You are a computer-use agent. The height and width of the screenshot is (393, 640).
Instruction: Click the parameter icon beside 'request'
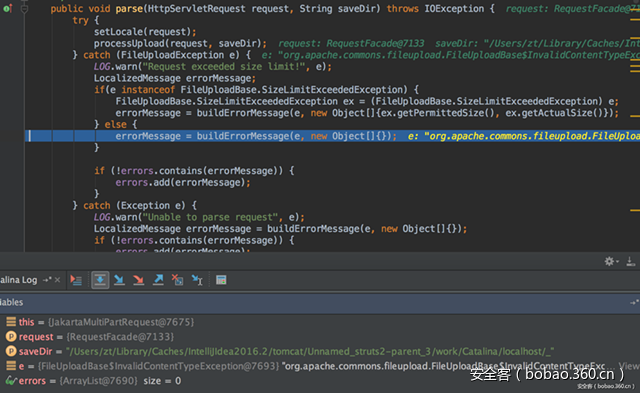point(11,337)
